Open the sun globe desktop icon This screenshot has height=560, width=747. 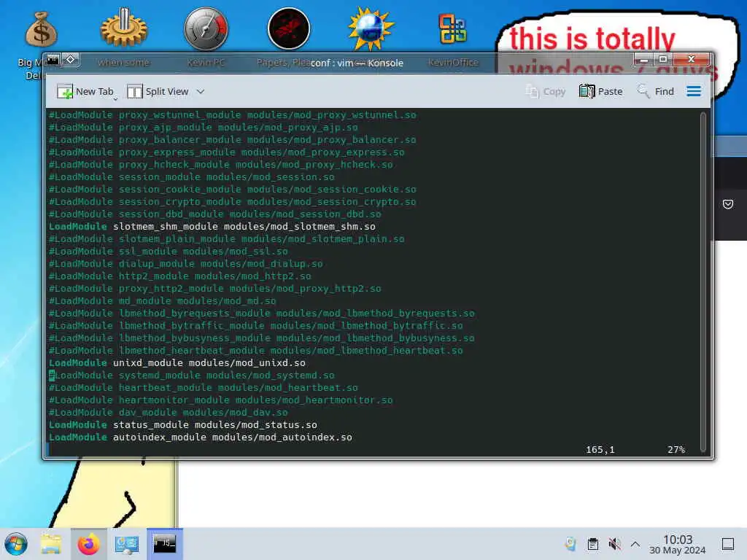pyautogui.click(x=371, y=28)
